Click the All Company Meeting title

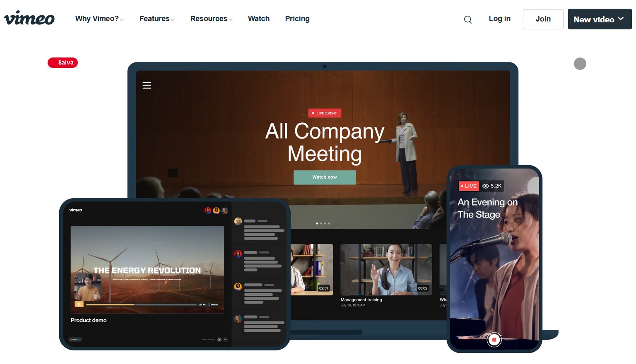click(x=325, y=142)
